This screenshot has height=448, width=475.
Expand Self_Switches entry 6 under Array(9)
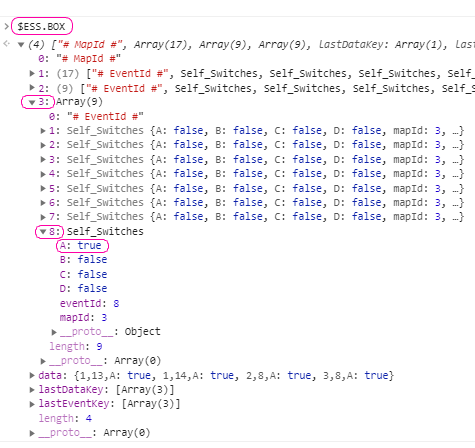43,203
